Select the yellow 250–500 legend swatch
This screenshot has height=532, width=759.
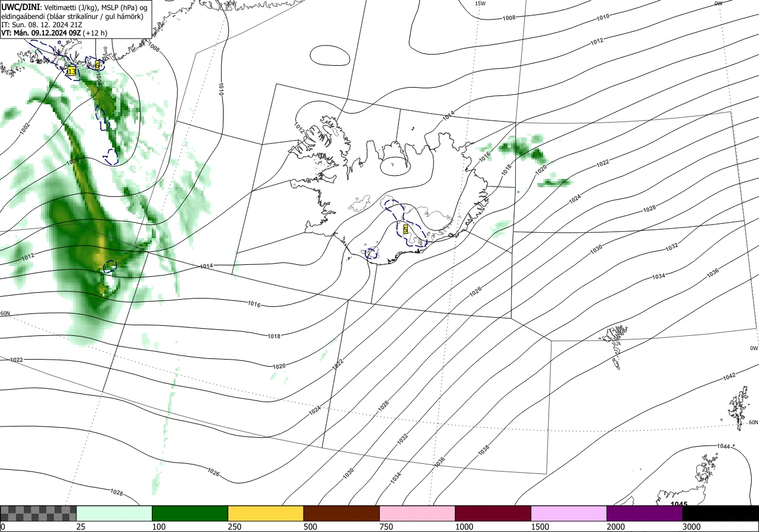click(266, 513)
